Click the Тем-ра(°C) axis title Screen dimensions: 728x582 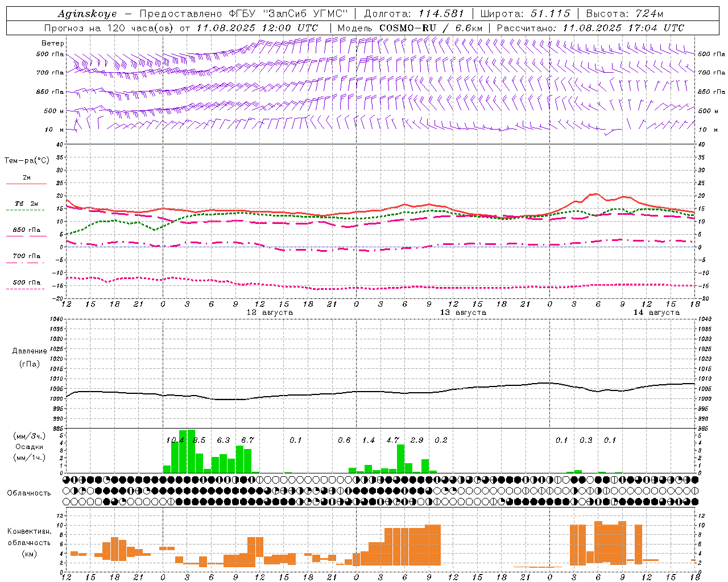point(27,161)
